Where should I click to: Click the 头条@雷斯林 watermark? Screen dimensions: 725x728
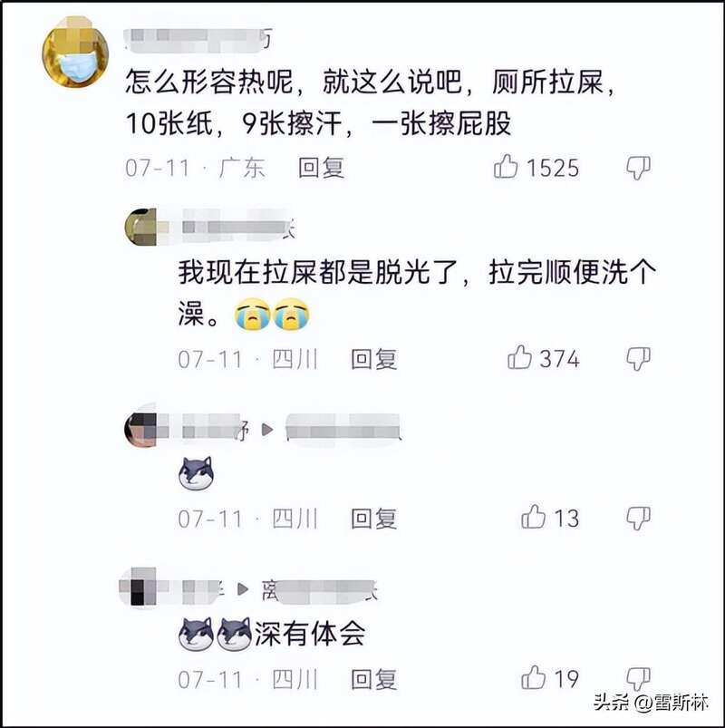click(x=651, y=703)
